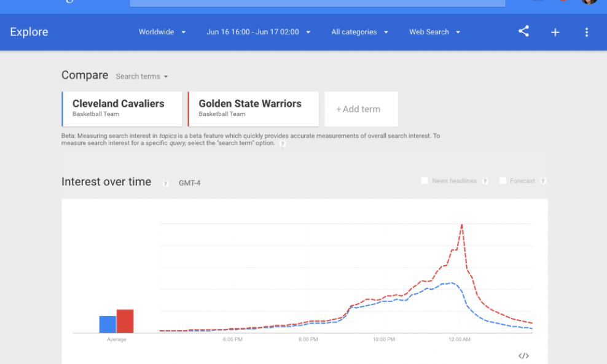Image resolution: width=607 pixels, height=364 pixels.
Task: Open help icon beside Forecast
Action: (x=542, y=181)
